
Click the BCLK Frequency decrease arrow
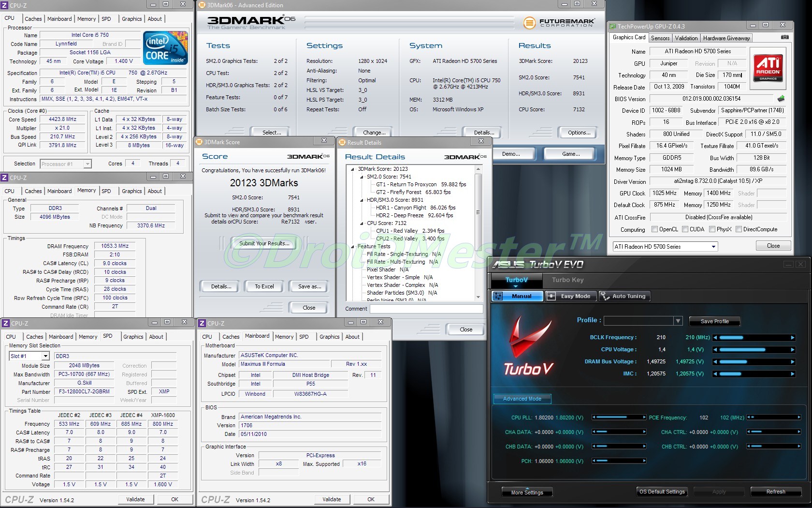click(715, 337)
